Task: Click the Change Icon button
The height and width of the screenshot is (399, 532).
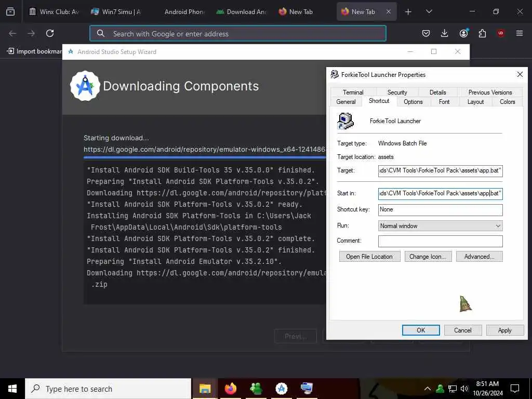Action: coord(428,257)
